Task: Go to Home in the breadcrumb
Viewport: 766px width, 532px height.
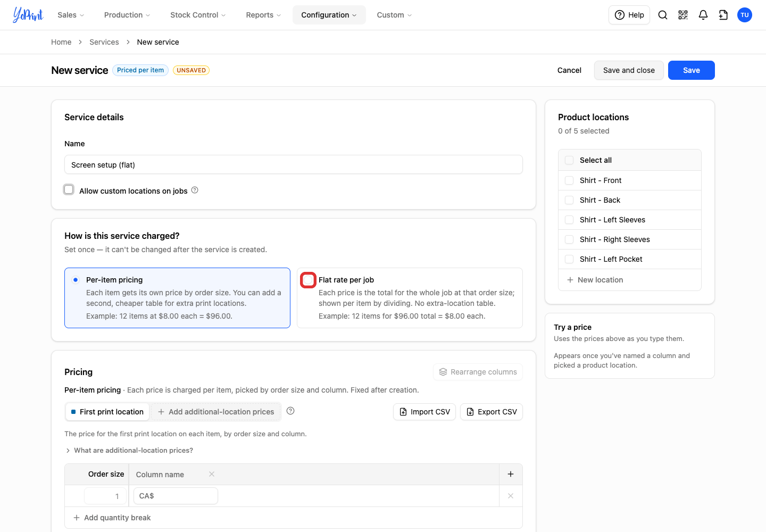Action: coord(61,42)
